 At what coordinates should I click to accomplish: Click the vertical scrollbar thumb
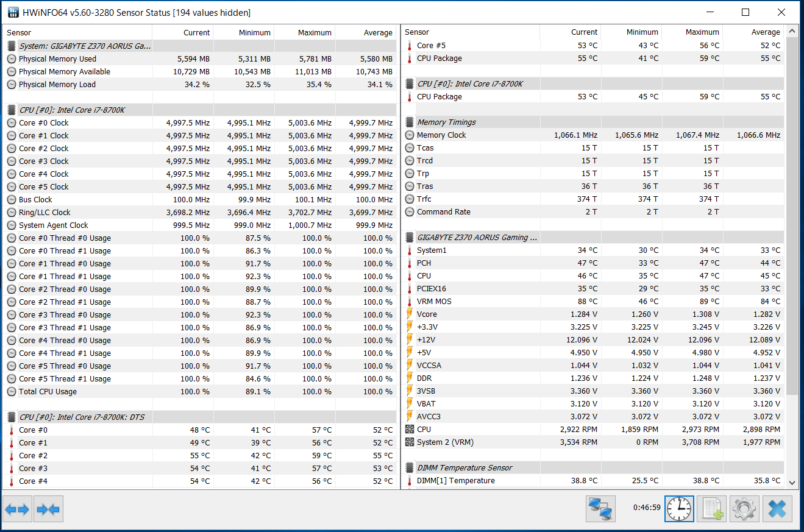(792, 216)
